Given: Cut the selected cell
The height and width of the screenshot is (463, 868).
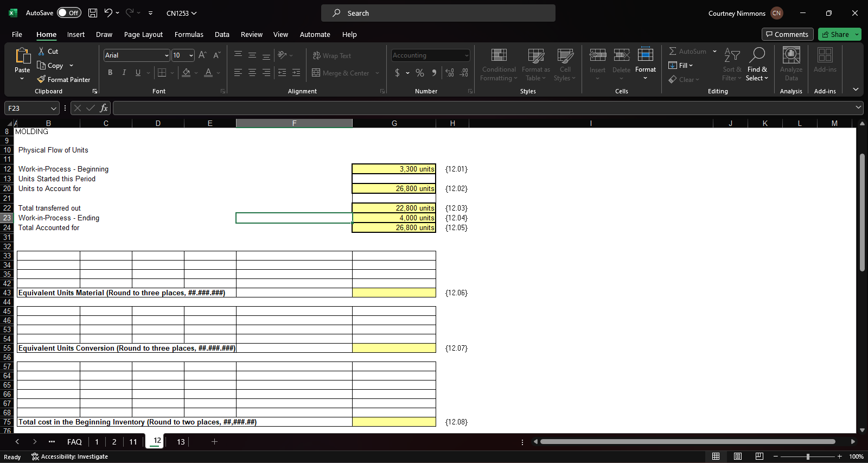Looking at the screenshot, I should 48,52.
